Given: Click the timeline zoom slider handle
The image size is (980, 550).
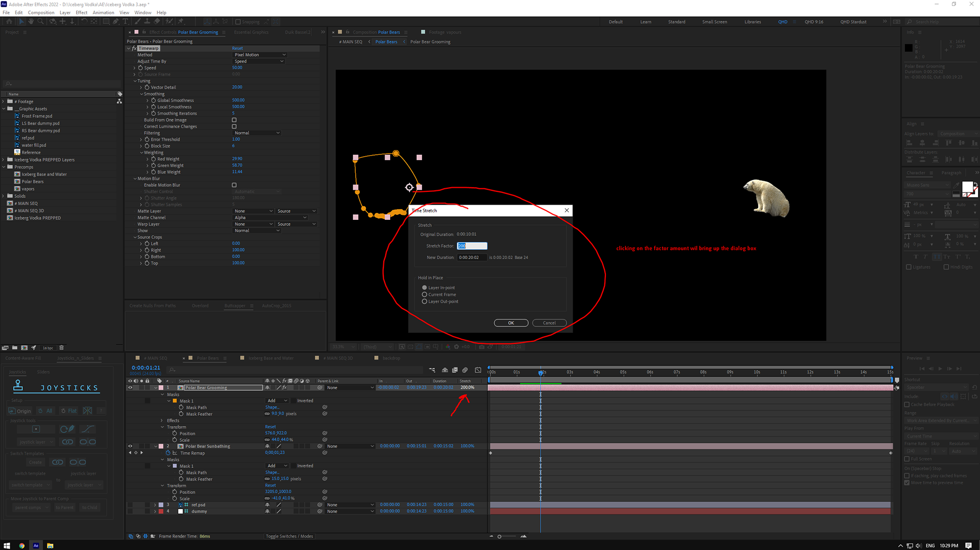Looking at the screenshot, I should (x=499, y=536).
